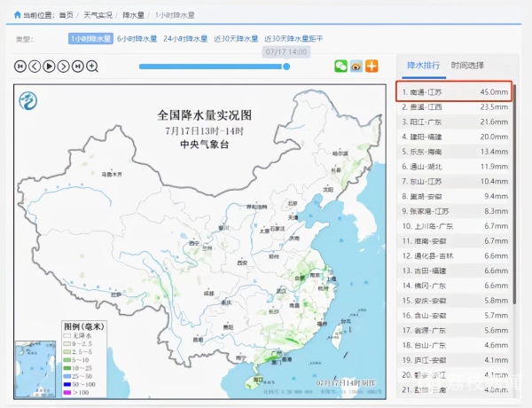Select 贵溪-江西 ranking entry

click(453, 106)
